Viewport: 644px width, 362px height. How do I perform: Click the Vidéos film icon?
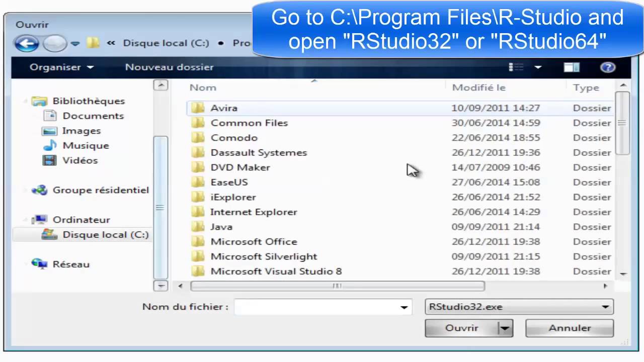50,160
